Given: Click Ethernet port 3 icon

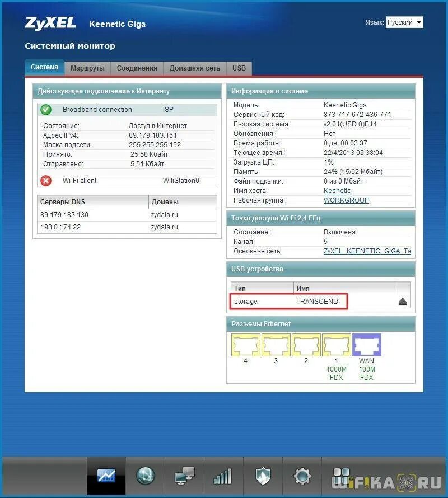Looking at the screenshot, I should point(276,345).
